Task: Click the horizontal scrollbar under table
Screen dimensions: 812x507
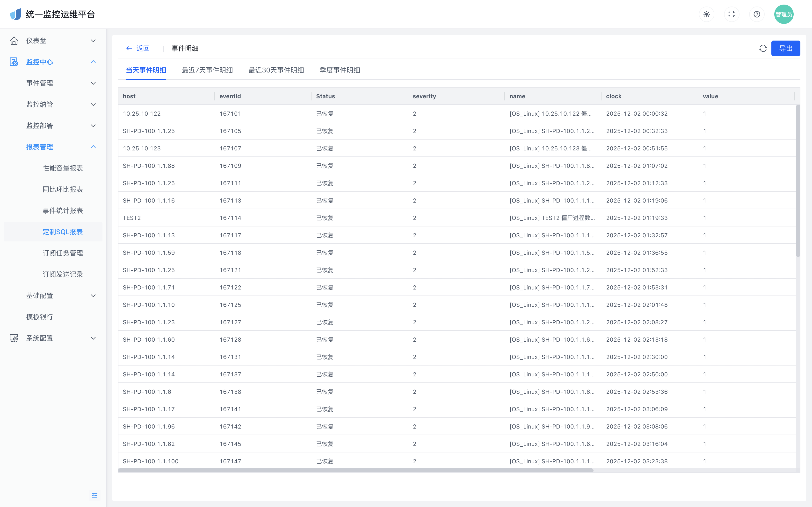Action: click(x=356, y=471)
